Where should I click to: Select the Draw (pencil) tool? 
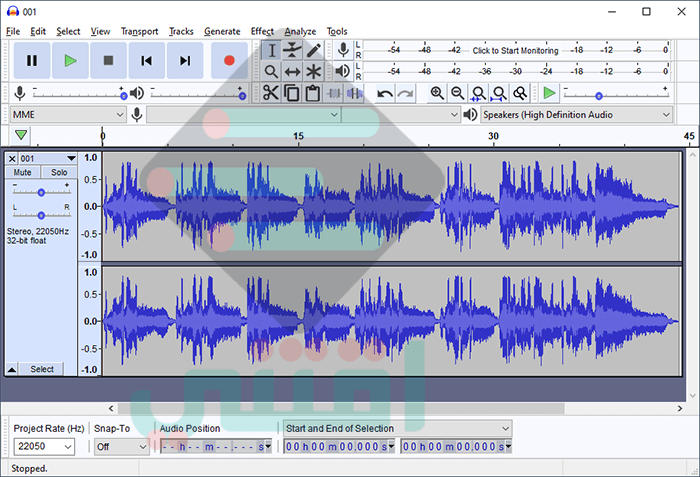coord(313,50)
